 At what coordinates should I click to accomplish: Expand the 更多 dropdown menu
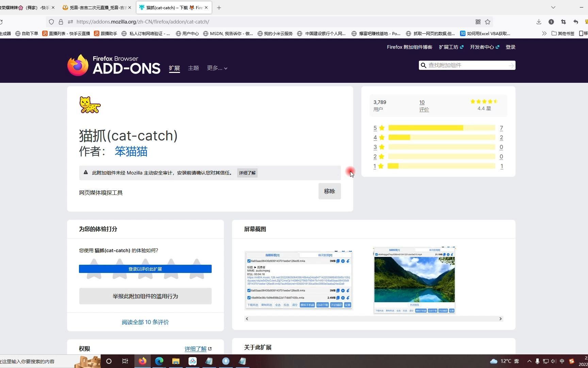(217, 68)
